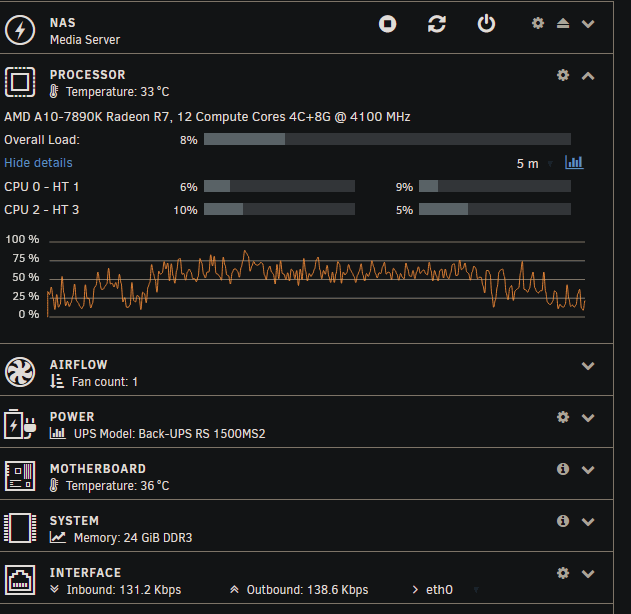
Task: Click the Airflow fan icon
Action: click(20, 372)
